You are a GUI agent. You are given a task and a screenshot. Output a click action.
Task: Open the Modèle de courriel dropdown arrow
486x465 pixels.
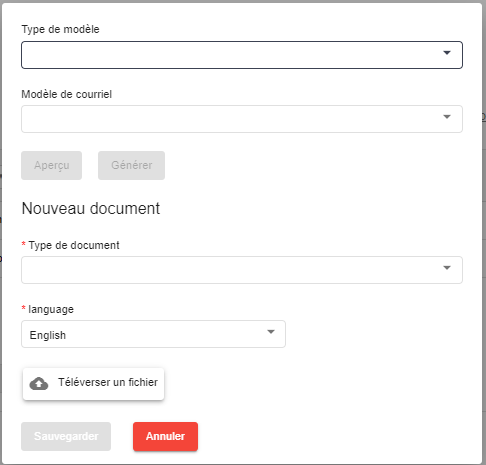click(447, 117)
